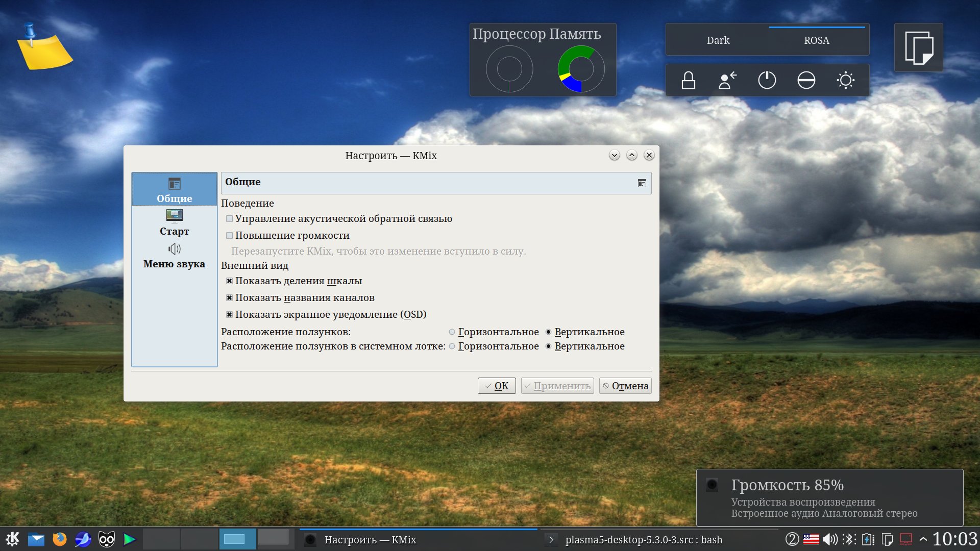Click the clipboard widget icon
The image size is (980, 551).
(x=918, y=47)
